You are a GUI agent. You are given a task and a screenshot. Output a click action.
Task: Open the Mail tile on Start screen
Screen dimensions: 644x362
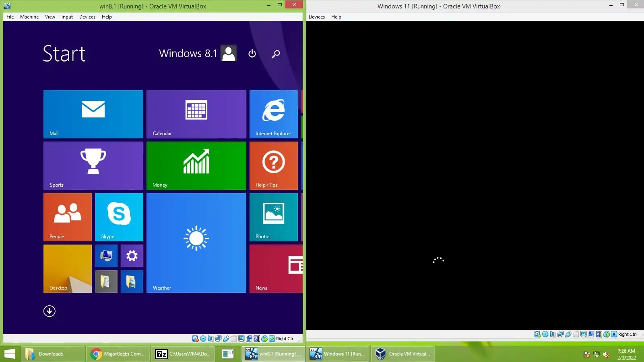93,114
